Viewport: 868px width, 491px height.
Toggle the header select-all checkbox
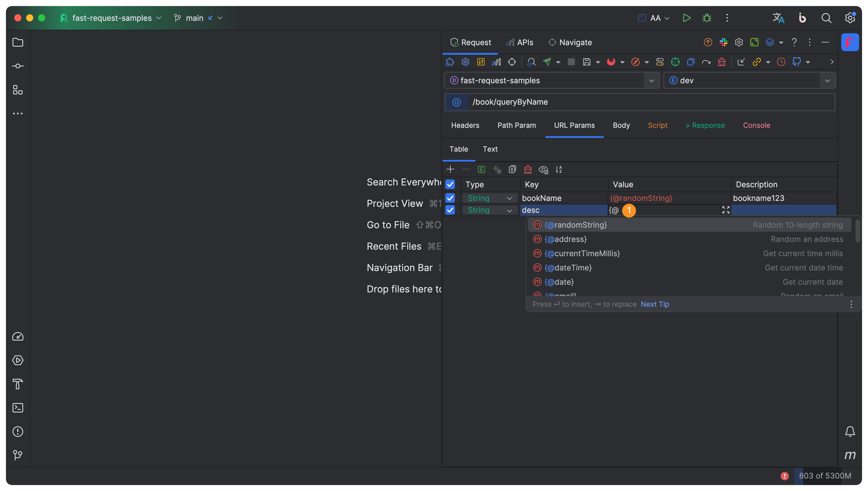point(450,185)
